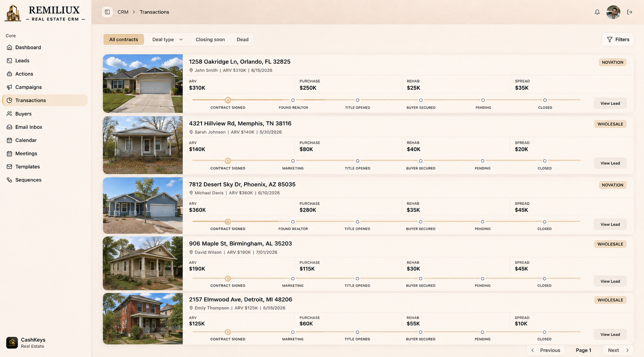The width and height of the screenshot is (644, 357).
Task: View Lead for 2157 Elmwood Ave
Action: pyautogui.click(x=610, y=334)
